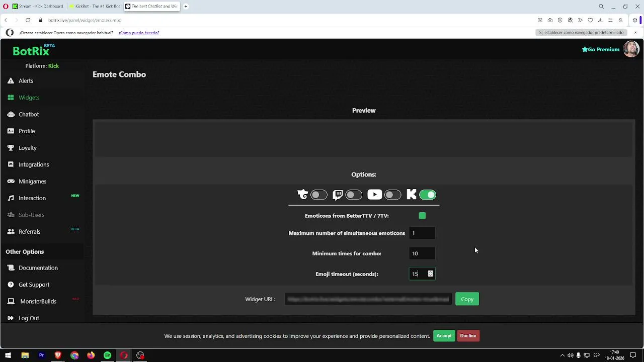Click the Kick logo icon in options
Image resolution: width=644 pixels, height=362 pixels.
pyautogui.click(x=412, y=195)
